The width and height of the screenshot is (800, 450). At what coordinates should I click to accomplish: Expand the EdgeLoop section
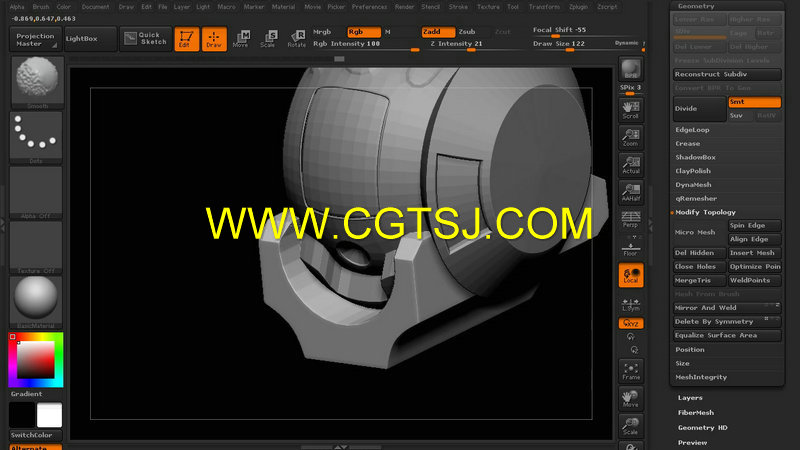(x=693, y=130)
